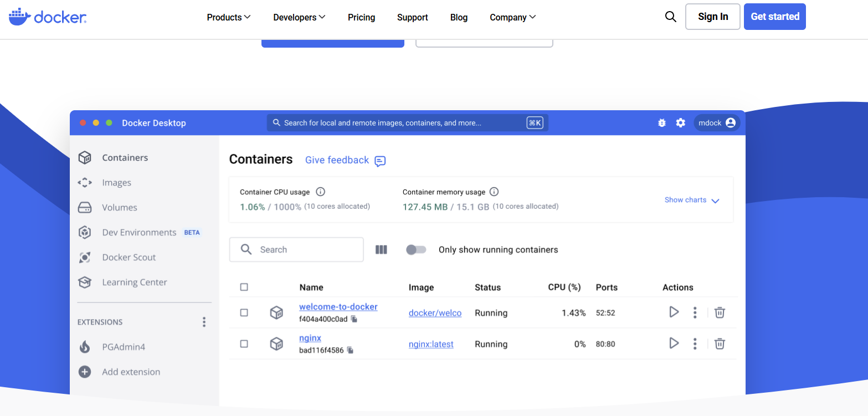Open the Extensions three-dot menu
868x416 pixels.
(204, 322)
